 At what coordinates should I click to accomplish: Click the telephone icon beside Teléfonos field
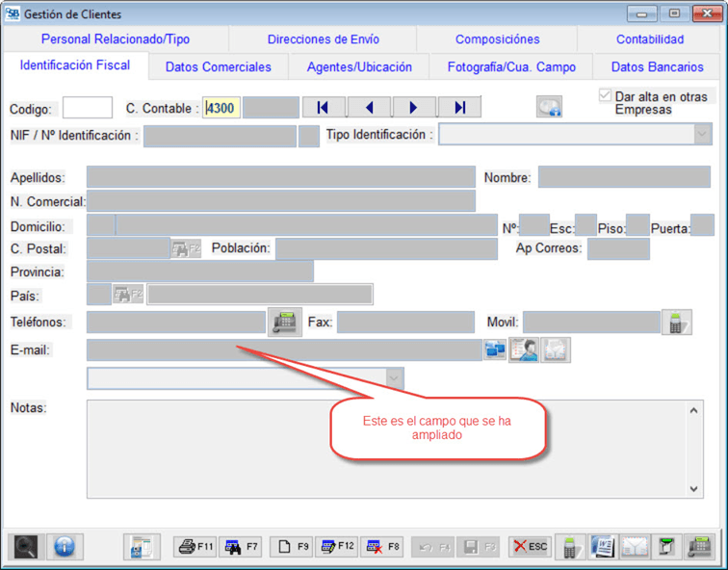[284, 323]
